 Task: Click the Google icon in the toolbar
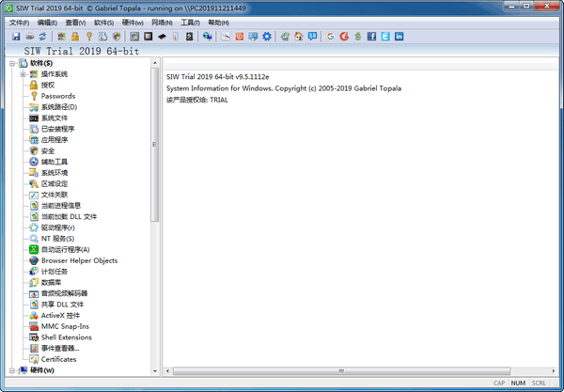[x=330, y=36]
